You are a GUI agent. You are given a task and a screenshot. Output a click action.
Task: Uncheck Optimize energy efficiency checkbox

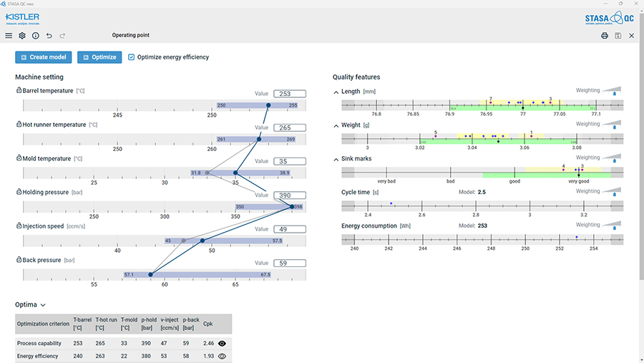point(131,57)
